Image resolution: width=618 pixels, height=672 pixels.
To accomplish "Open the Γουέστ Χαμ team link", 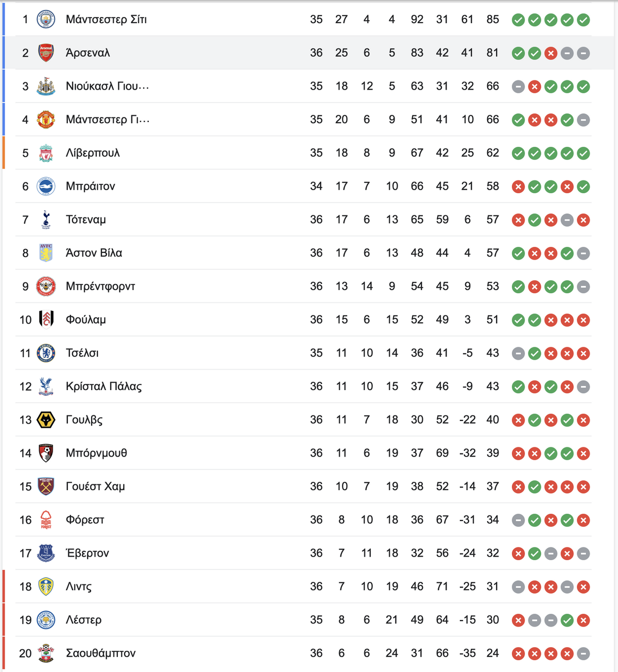I will 95,486.
